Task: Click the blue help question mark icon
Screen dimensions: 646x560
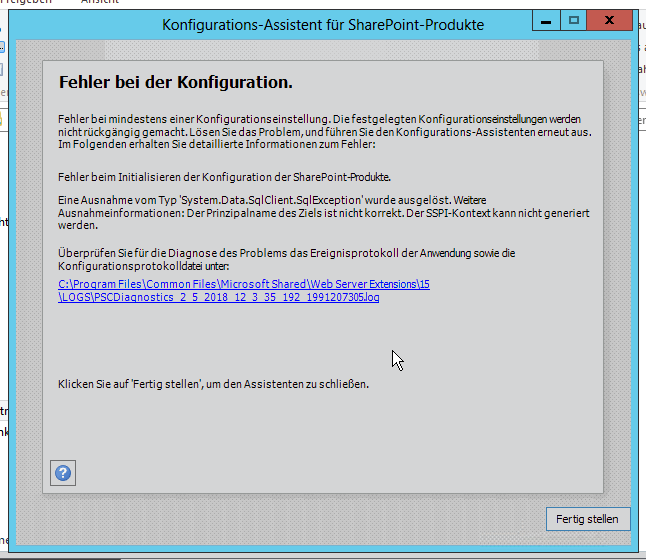Action: pos(63,473)
